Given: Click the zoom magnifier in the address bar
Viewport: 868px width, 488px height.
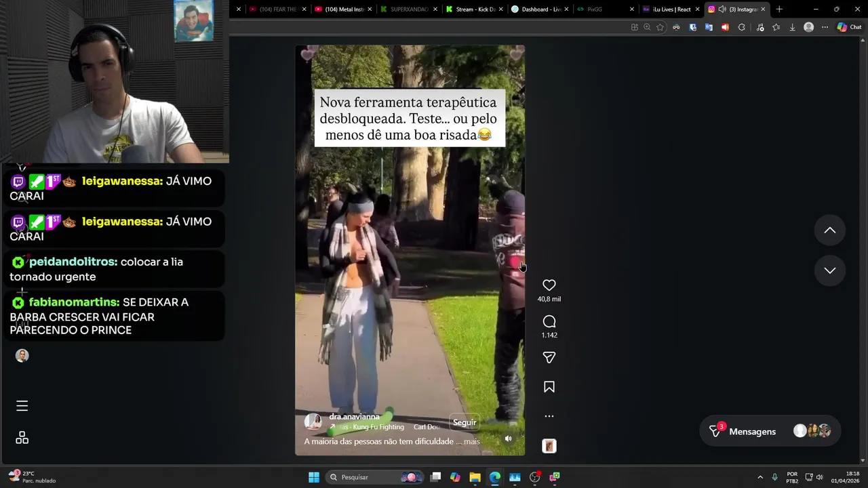Looking at the screenshot, I should click(x=647, y=27).
